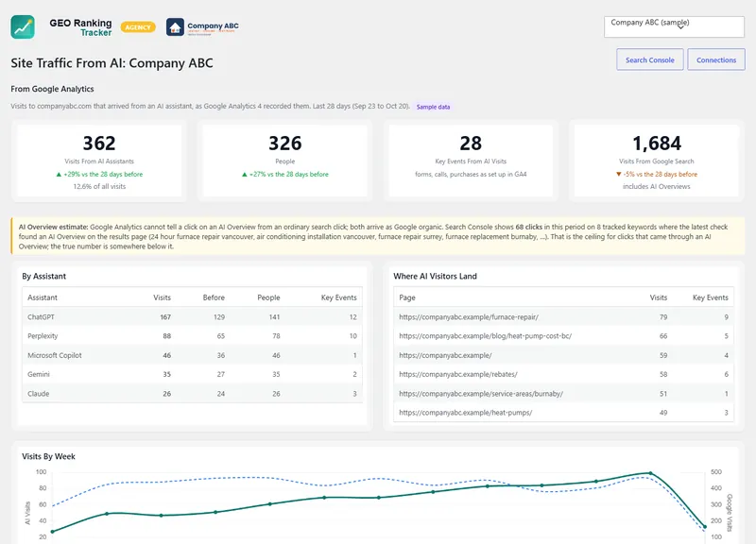Click the rebates page URL

point(458,374)
